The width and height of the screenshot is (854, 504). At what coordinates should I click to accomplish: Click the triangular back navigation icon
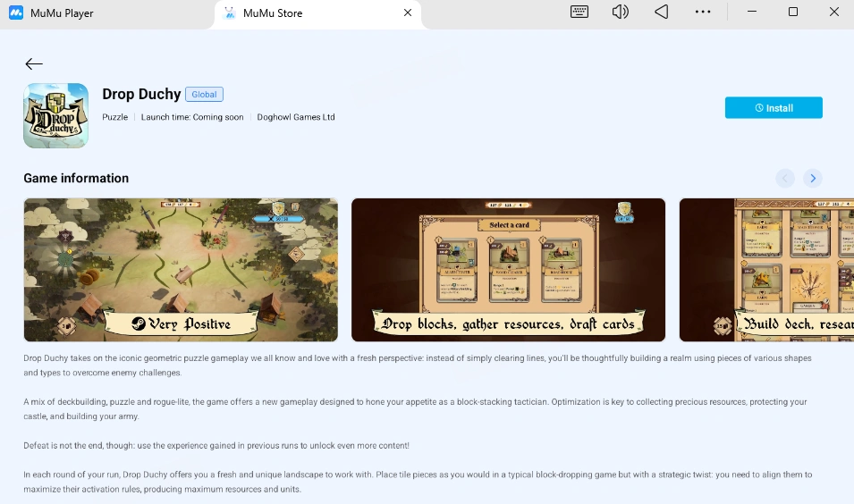click(x=661, y=12)
